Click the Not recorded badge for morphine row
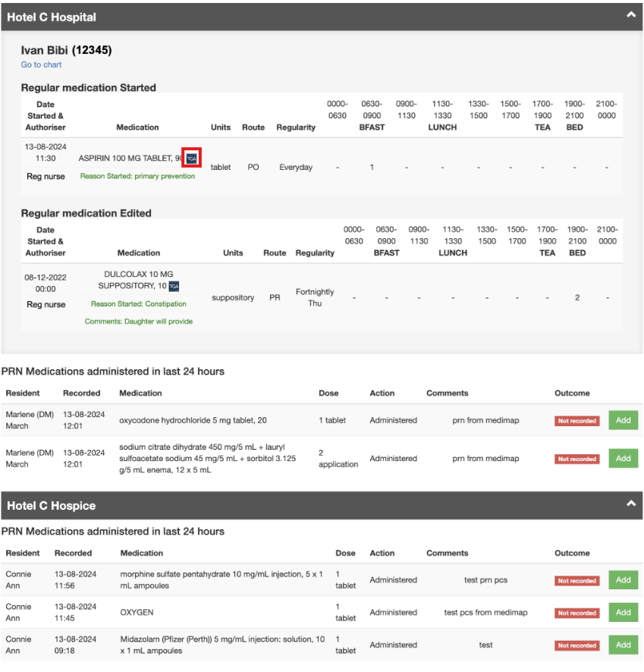The image size is (644, 672). [x=576, y=581]
